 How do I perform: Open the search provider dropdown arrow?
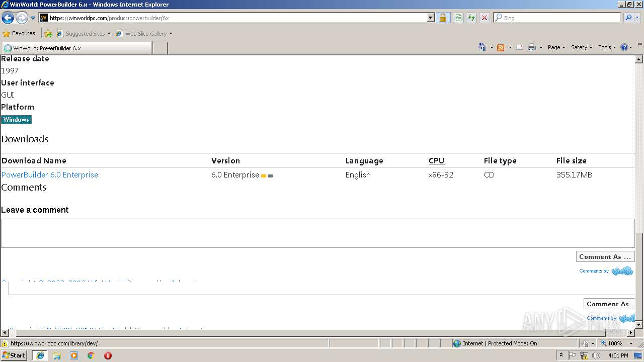coord(637,18)
